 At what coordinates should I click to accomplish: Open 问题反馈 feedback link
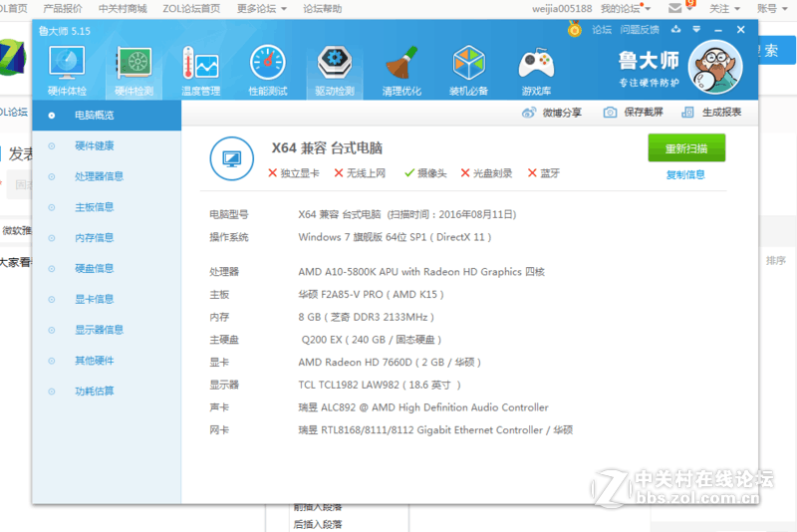pos(640,30)
